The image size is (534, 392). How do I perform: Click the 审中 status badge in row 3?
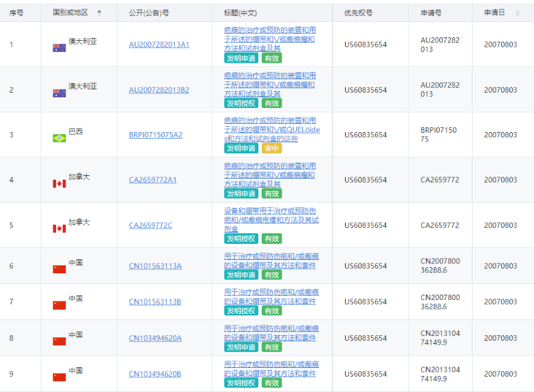point(272,148)
